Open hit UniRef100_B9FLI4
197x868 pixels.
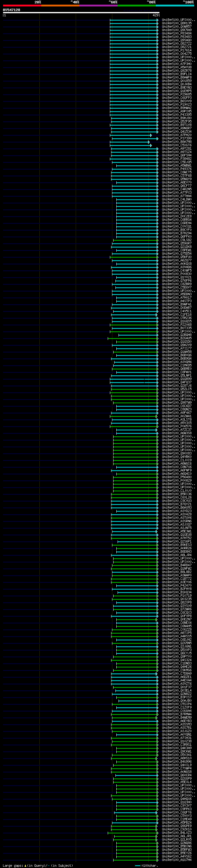(x=177, y=74)
